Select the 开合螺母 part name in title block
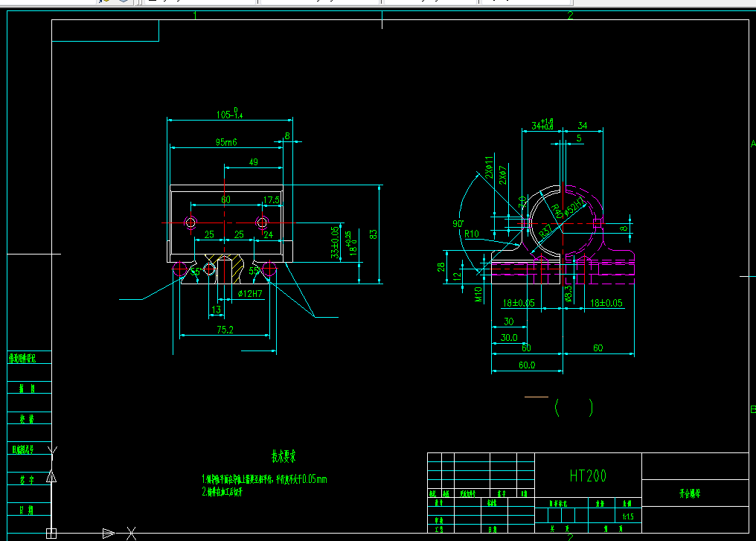Viewport: 756px width, 541px height. coord(690,493)
